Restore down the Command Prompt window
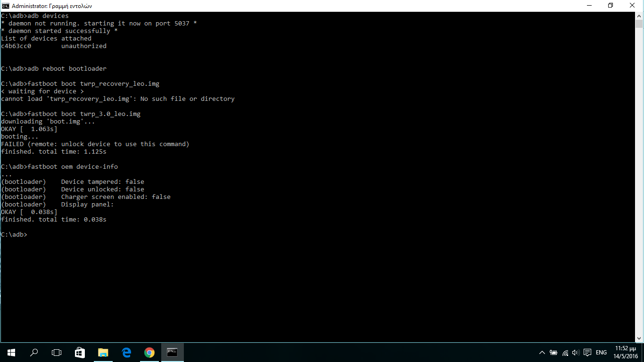The height and width of the screenshot is (362, 644). [611, 6]
